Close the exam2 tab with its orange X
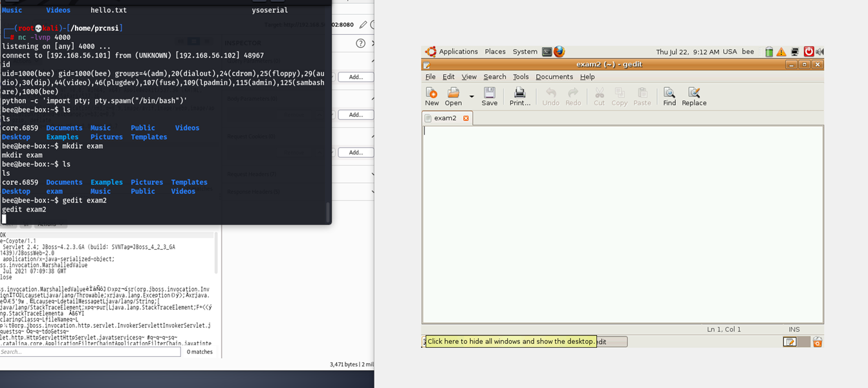 click(466, 118)
